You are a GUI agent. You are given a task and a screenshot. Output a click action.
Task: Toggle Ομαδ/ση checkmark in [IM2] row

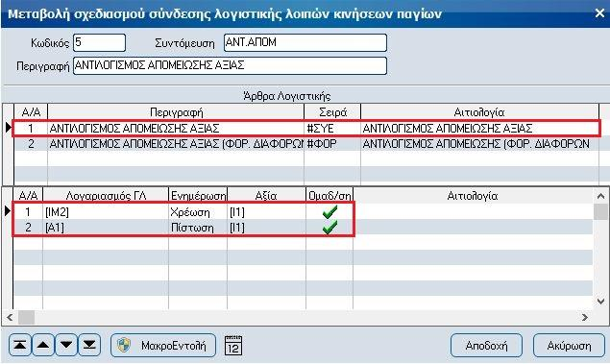point(329,212)
